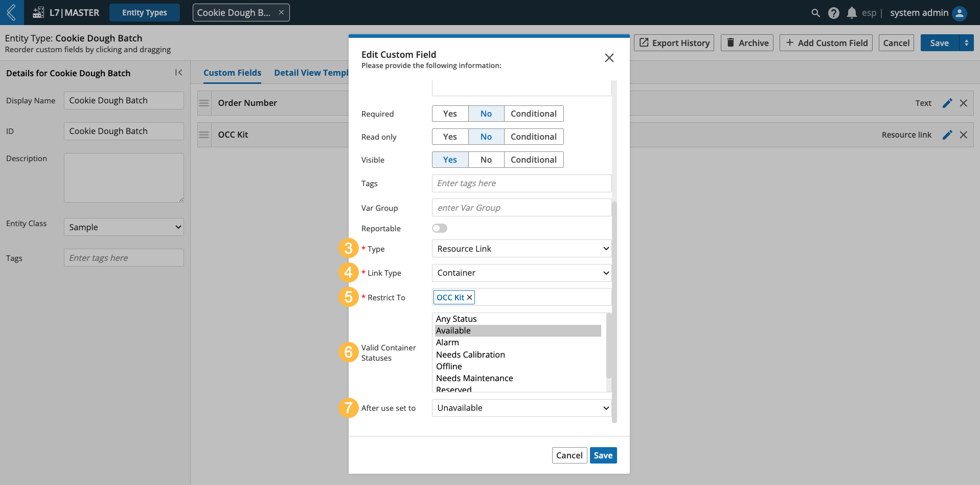Set Visible to No
This screenshot has width=980, height=485.
[486, 160]
